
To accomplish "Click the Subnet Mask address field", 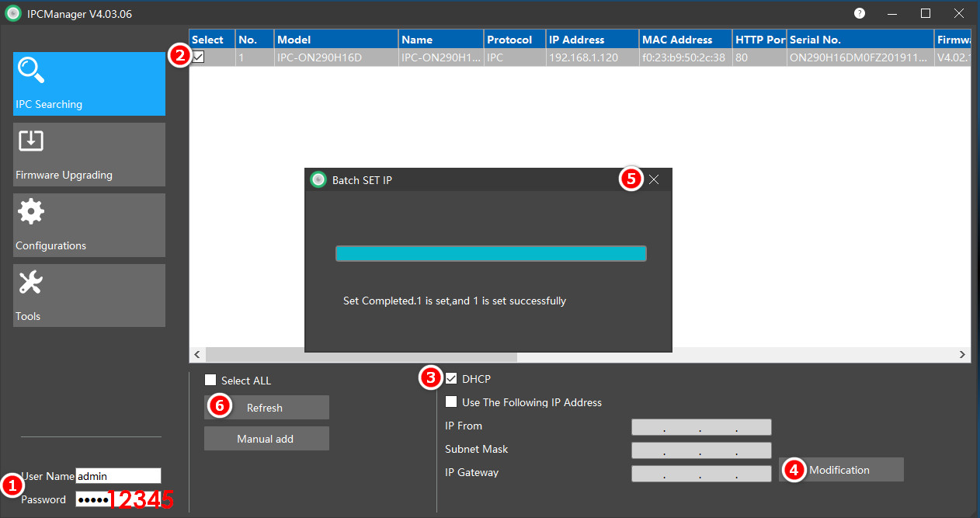I will tap(701, 450).
